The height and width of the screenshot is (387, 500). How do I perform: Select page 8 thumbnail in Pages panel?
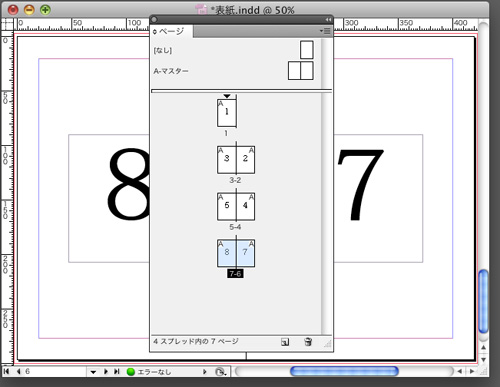pos(227,253)
